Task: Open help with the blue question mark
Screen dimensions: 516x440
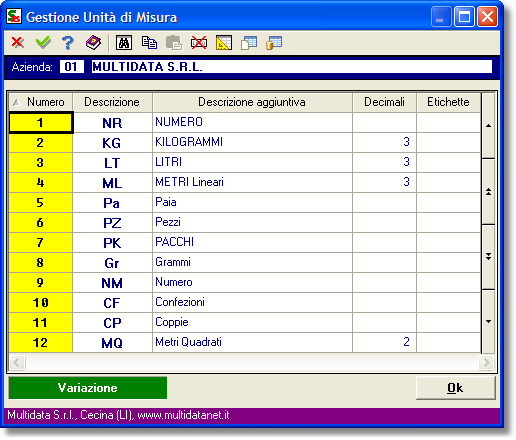Action: (x=68, y=43)
